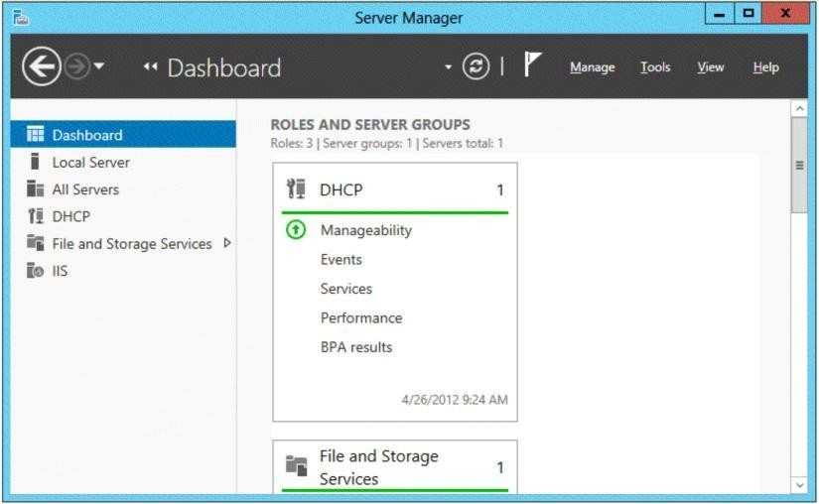Click the Local Server sidebar icon
The height and width of the screenshot is (504, 819).
click(35, 161)
